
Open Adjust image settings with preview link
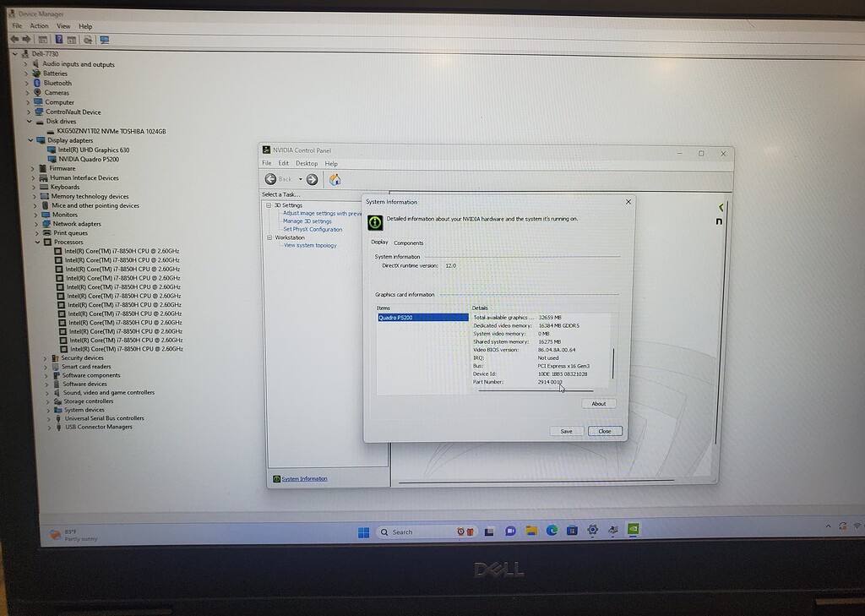coord(322,213)
